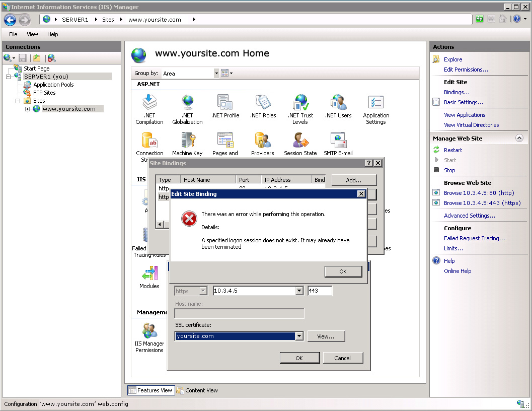Click the Advanced Settings... link
The width and height of the screenshot is (532, 411).
tap(470, 216)
